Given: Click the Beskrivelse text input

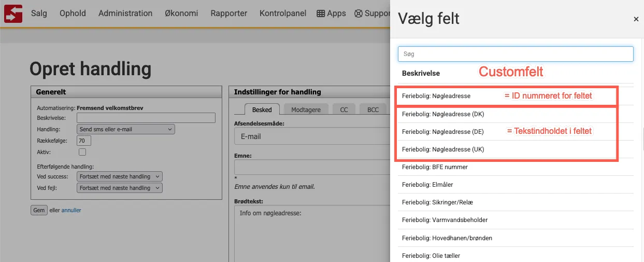Looking at the screenshot, I should [x=145, y=118].
